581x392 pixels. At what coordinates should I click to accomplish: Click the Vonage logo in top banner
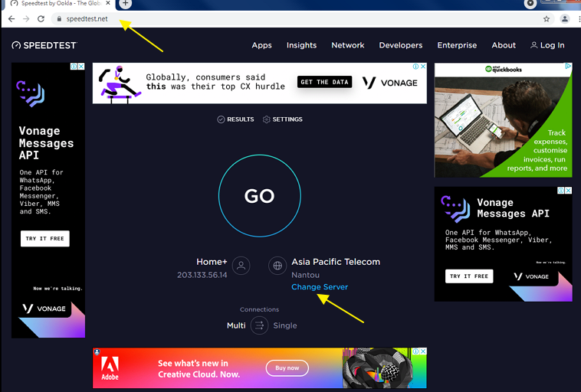(390, 83)
